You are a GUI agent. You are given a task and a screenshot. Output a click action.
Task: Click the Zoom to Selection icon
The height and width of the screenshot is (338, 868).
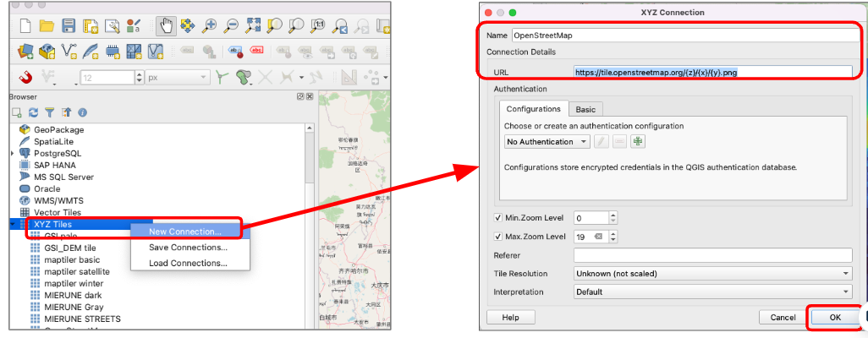(275, 25)
